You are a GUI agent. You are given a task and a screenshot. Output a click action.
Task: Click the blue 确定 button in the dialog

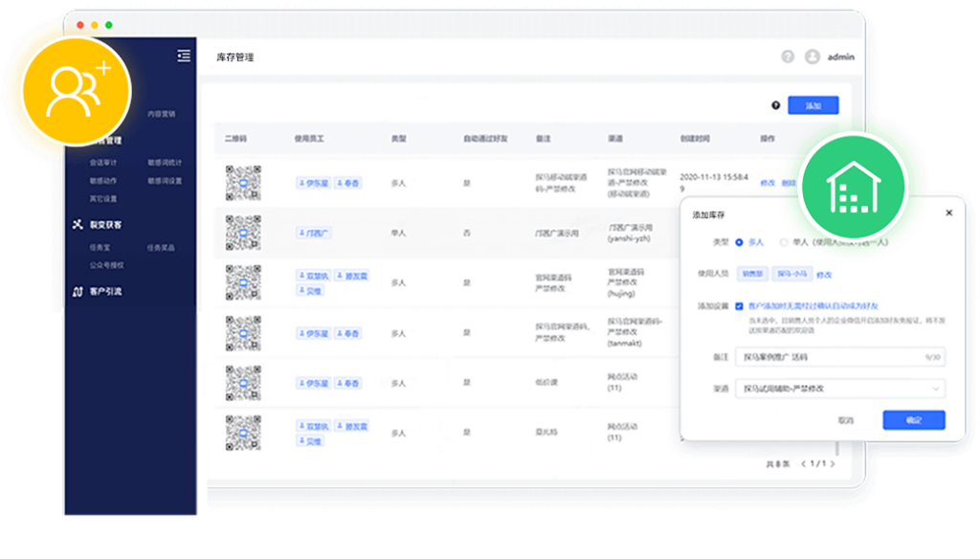[913, 419]
